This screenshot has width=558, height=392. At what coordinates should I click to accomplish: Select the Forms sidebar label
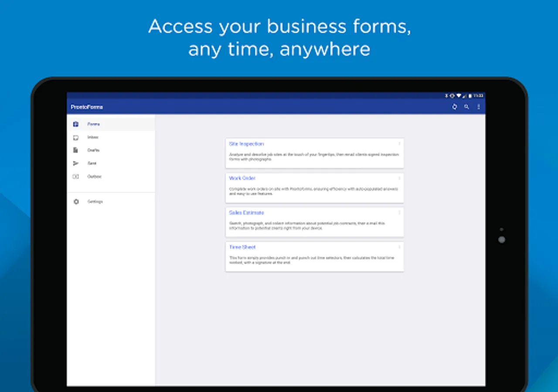pyautogui.click(x=93, y=124)
